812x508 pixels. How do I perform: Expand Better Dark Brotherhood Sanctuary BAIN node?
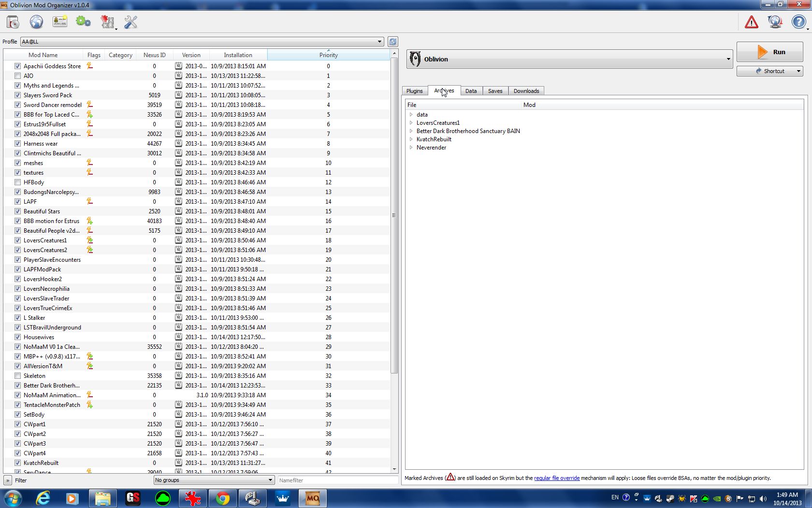(x=411, y=131)
